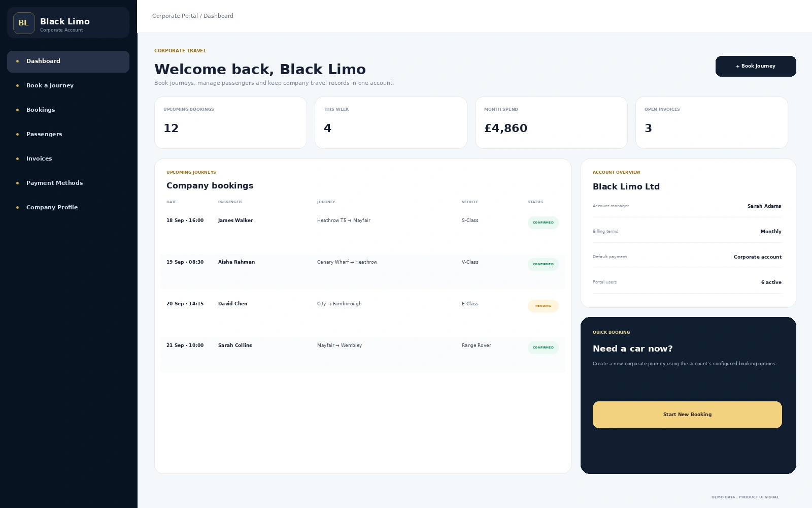Image resolution: width=812 pixels, height=508 pixels.
Task: Click the Need a car now? heading
Action: point(633,348)
